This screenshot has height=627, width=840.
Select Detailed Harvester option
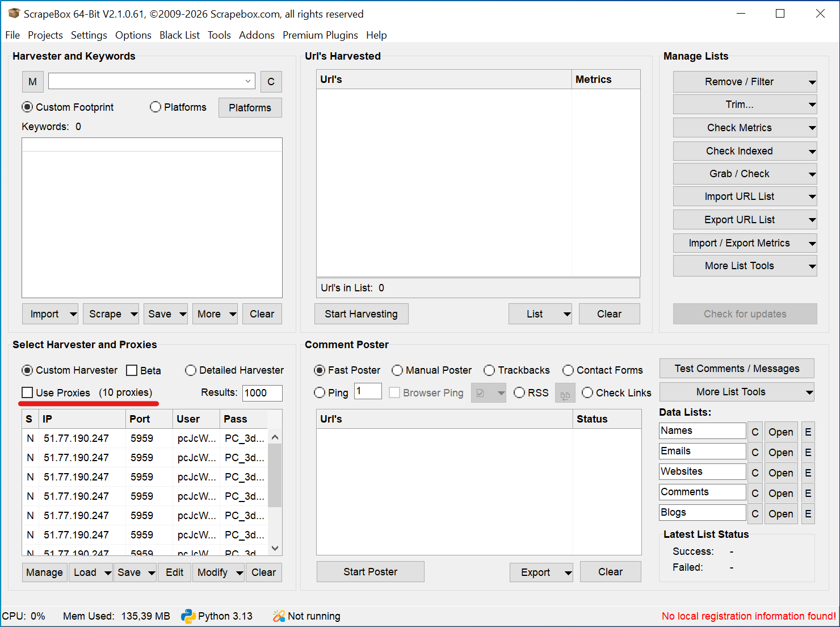[191, 370]
